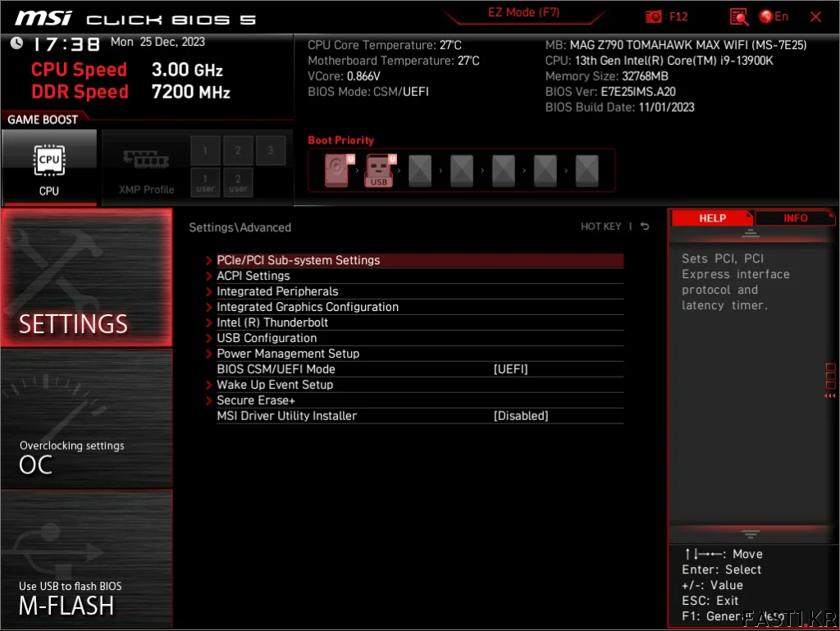The image size is (840, 631).
Task: Click the hard disk boot device icon
Action: click(339, 171)
